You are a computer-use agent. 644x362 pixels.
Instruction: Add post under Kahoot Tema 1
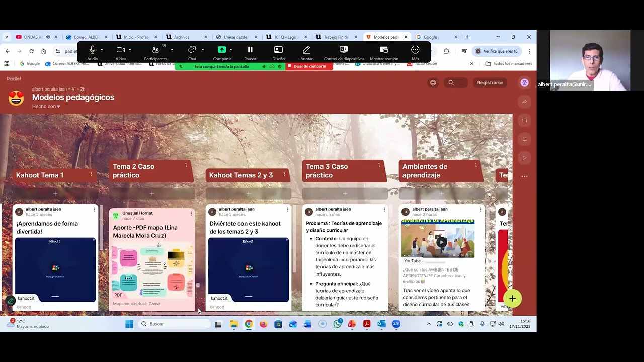[55, 194]
